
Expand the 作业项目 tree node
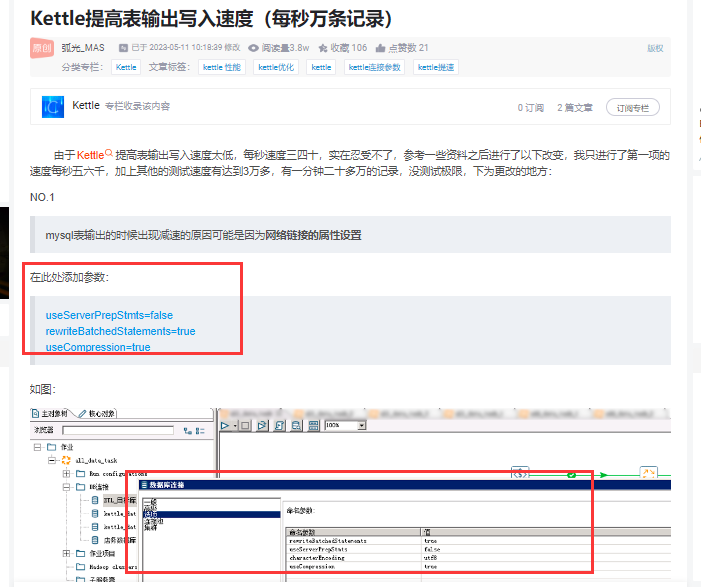(x=66, y=553)
